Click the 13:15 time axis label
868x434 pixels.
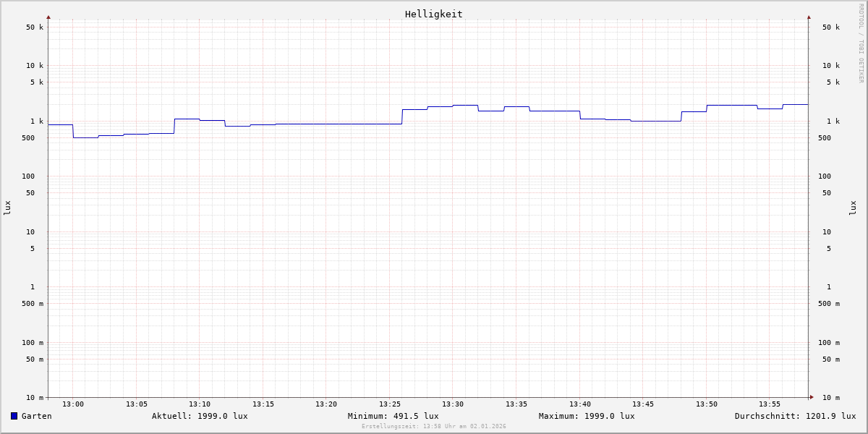tap(263, 404)
